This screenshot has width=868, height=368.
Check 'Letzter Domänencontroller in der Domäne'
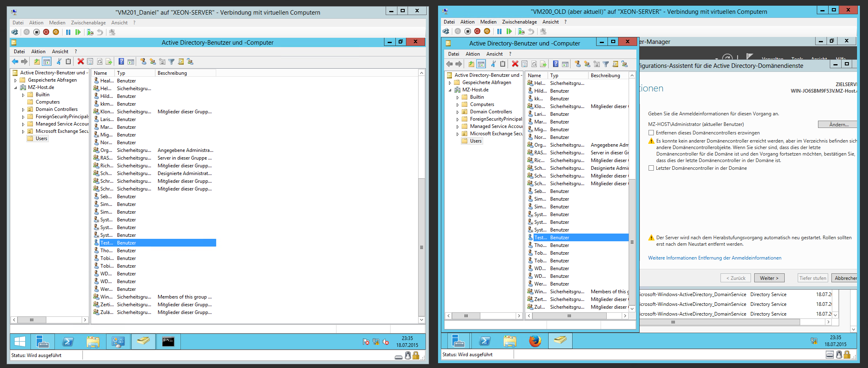click(x=651, y=168)
